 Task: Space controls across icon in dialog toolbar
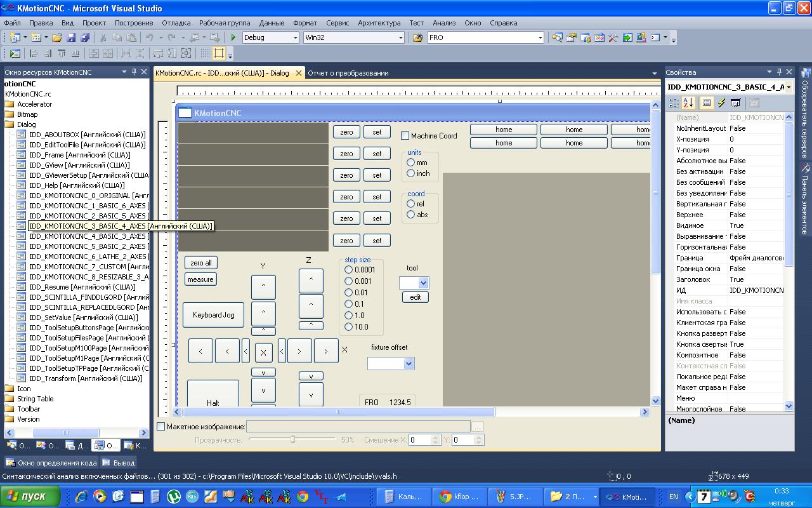click(x=126, y=53)
